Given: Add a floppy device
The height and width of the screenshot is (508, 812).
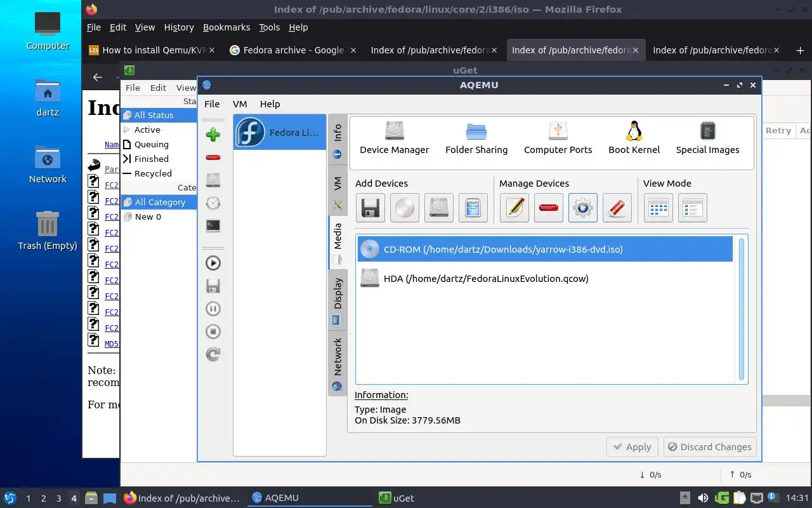Looking at the screenshot, I should (x=370, y=208).
